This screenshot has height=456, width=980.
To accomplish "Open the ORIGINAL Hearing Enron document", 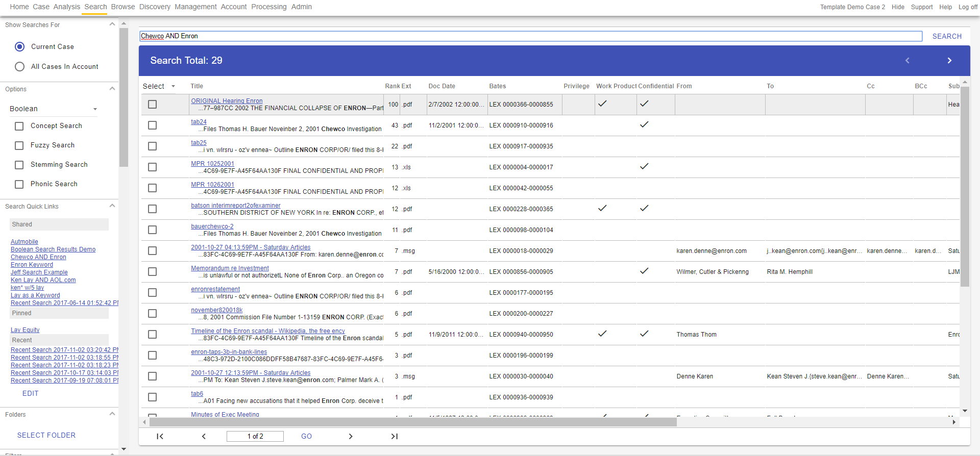I will (227, 101).
